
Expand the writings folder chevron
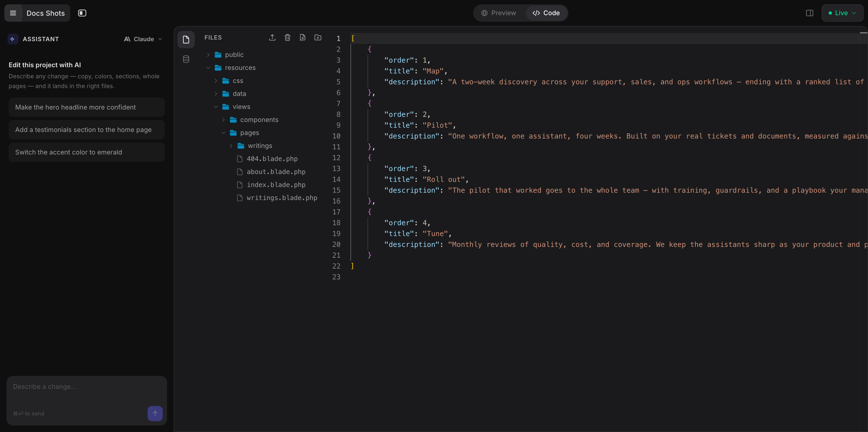(231, 146)
